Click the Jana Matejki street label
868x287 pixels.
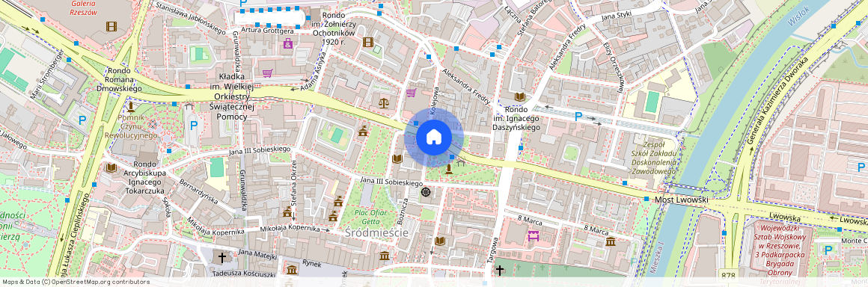tap(257, 254)
